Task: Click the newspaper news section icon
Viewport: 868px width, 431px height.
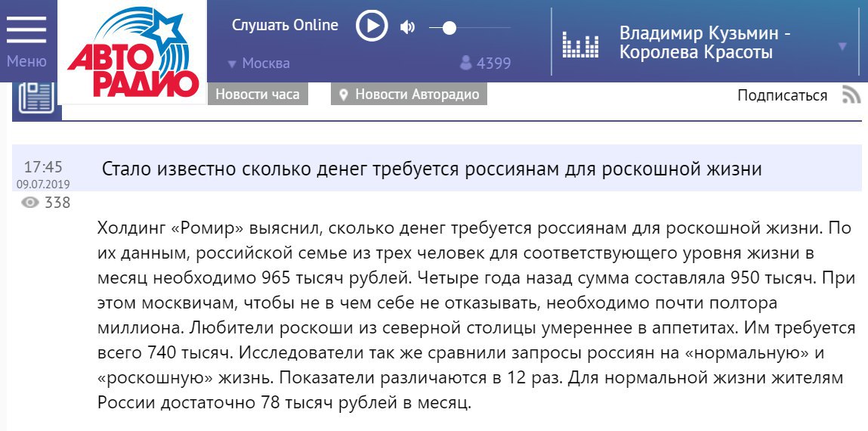Action: coord(36,98)
